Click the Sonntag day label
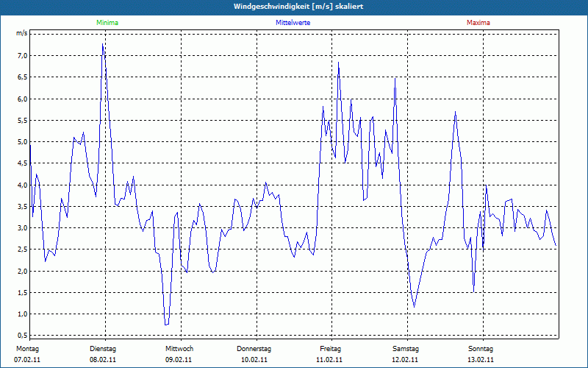 click(x=481, y=349)
